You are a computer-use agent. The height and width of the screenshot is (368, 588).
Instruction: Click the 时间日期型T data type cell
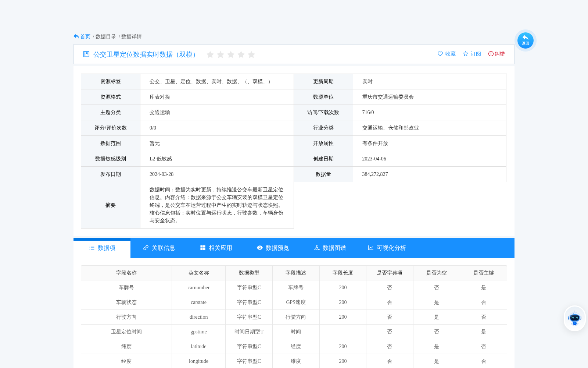coord(249,332)
